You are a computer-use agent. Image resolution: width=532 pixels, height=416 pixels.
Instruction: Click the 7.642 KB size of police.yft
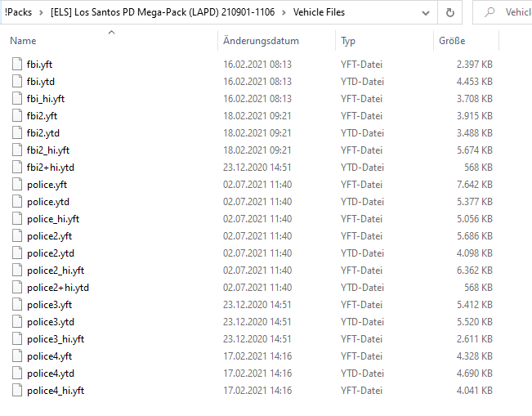(474, 185)
